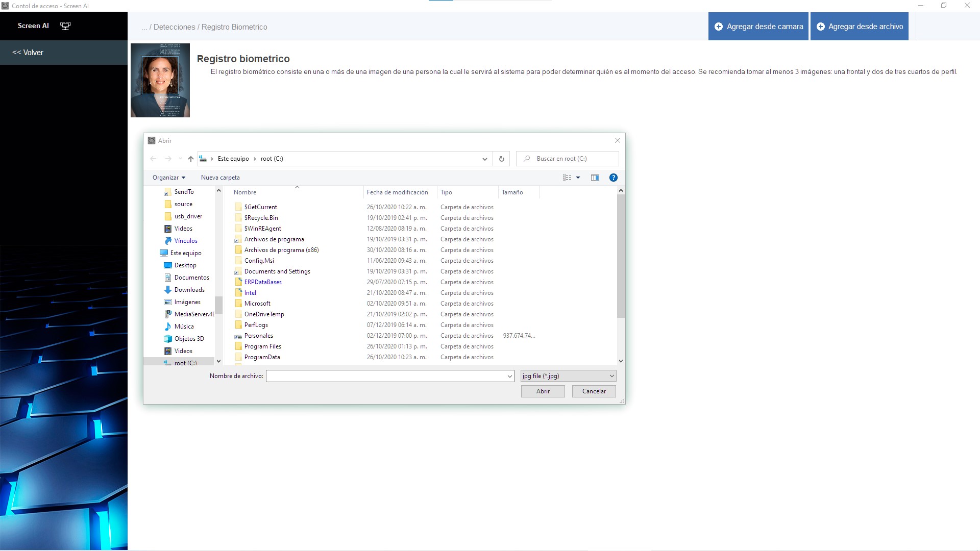Image resolution: width=980 pixels, height=551 pixels.
Task: Expand the address bar path history dropdown
Action: point(484,159)
